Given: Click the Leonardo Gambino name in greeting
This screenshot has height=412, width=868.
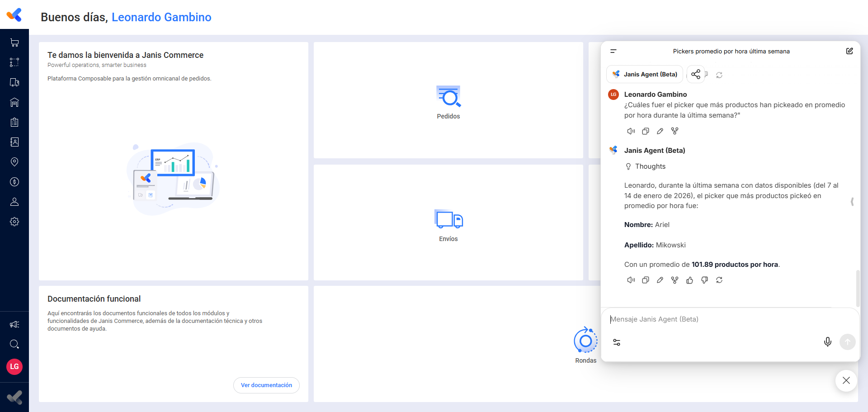Looking at the screenshot, I should coord(161,17).
